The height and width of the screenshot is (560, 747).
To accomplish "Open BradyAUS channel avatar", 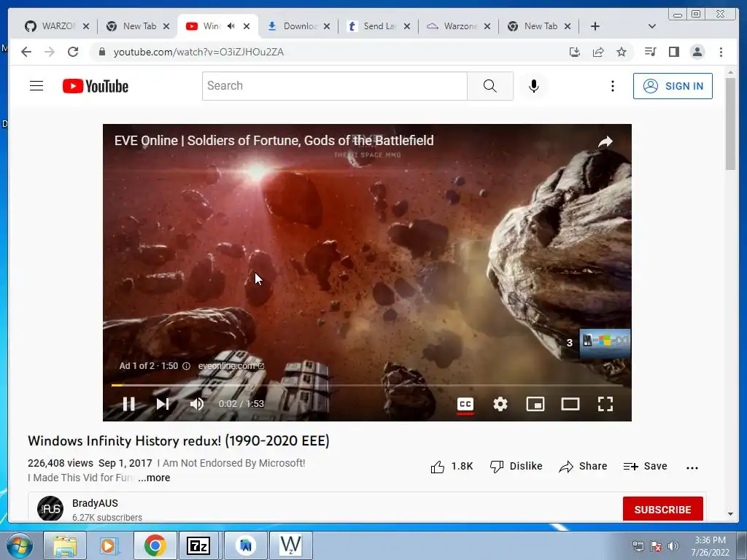I will [x=50, y=508].
